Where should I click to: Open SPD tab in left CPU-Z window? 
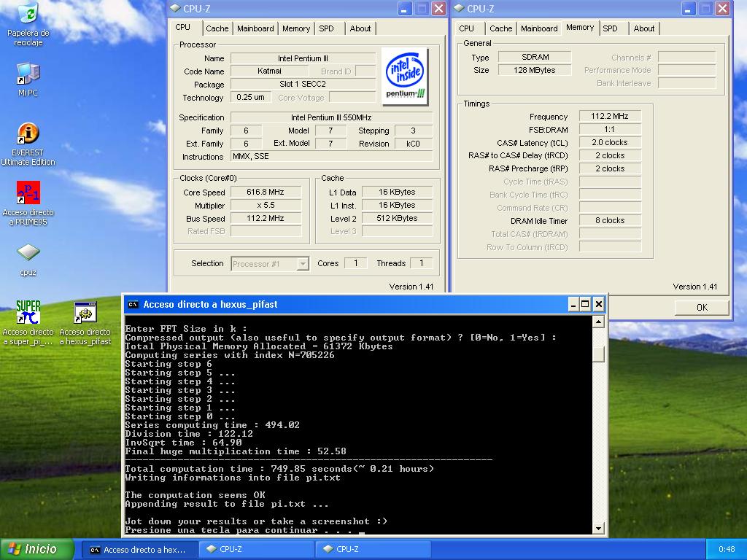326,28
